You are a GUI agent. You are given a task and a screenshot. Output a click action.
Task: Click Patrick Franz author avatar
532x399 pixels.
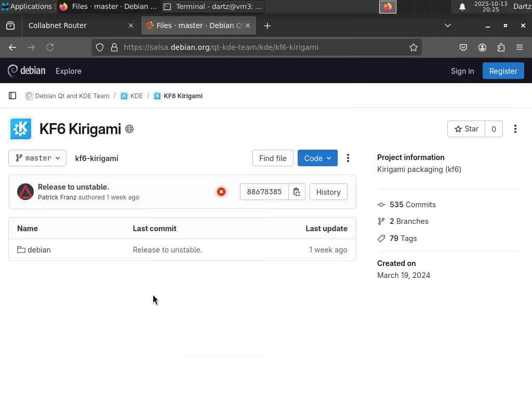pos(25,192)
